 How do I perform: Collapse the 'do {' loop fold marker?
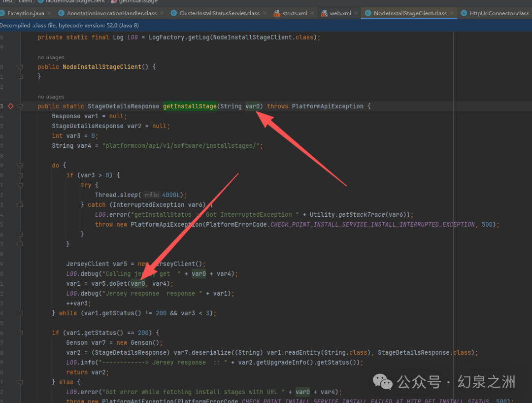click(21, 166)
